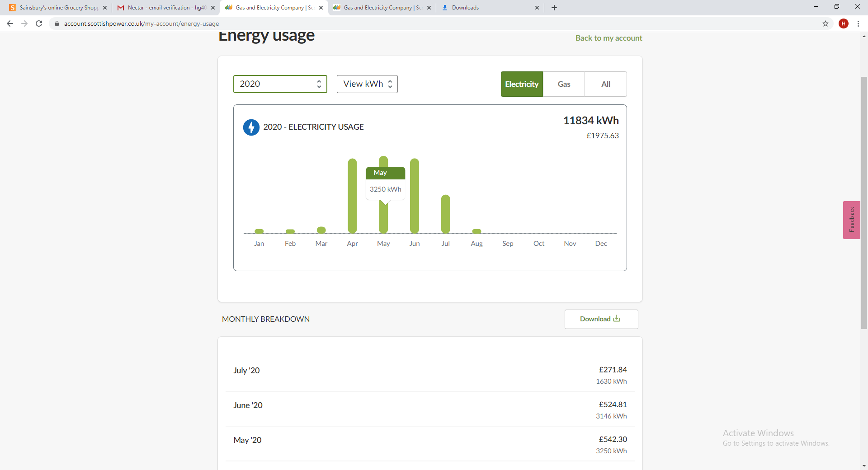
Task: Close the Nectar email verification tab
Action: (x=213, y=8)
